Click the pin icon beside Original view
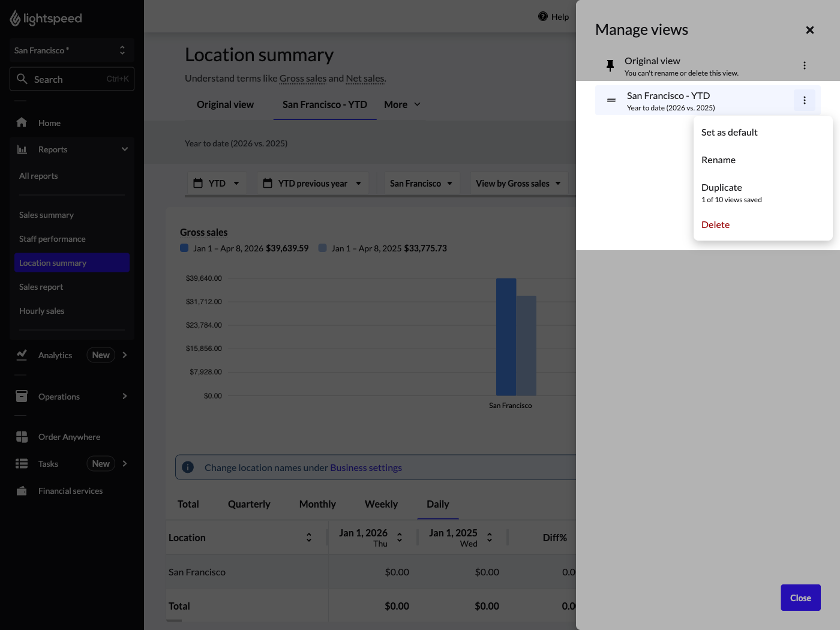 coord(610,65)
